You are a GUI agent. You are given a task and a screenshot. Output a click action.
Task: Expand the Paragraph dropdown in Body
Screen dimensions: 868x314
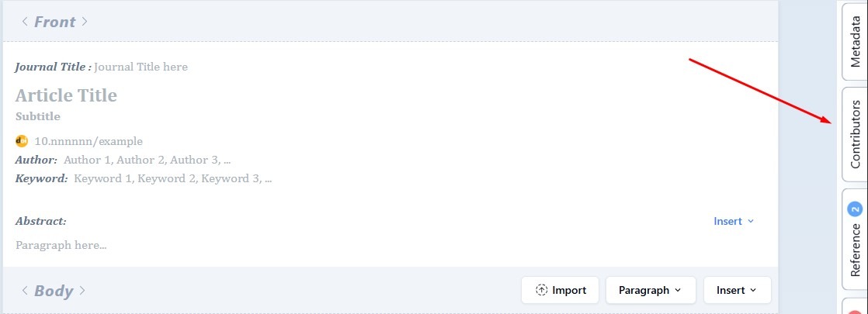pyautogui.click(x=650, y=290)
